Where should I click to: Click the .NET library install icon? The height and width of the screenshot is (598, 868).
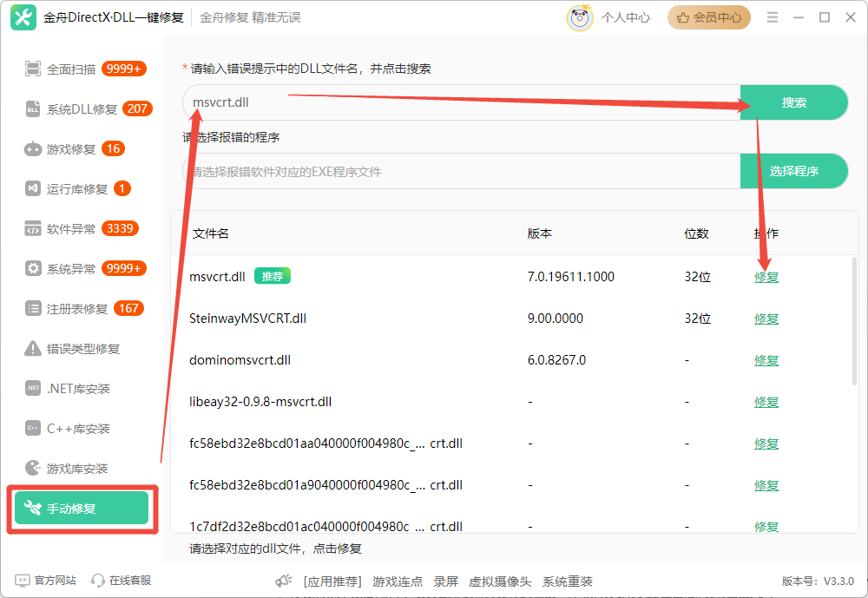33,388
